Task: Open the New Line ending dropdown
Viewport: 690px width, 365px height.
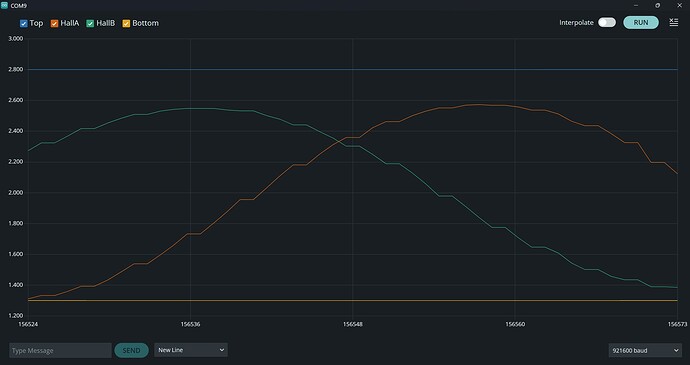Action: click(191, 350)
